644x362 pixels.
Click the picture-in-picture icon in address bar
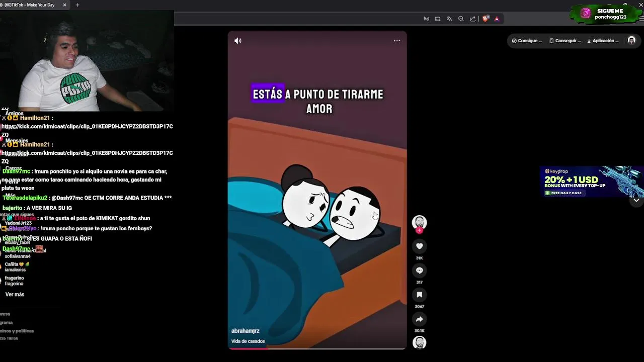tap(438, 19)
